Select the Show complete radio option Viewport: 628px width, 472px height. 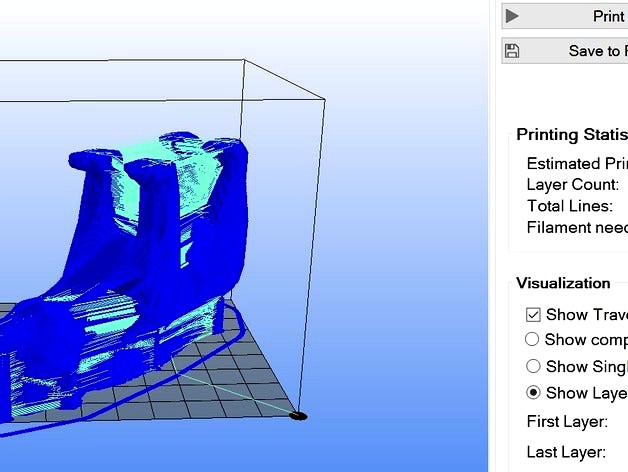pos(533,340)
